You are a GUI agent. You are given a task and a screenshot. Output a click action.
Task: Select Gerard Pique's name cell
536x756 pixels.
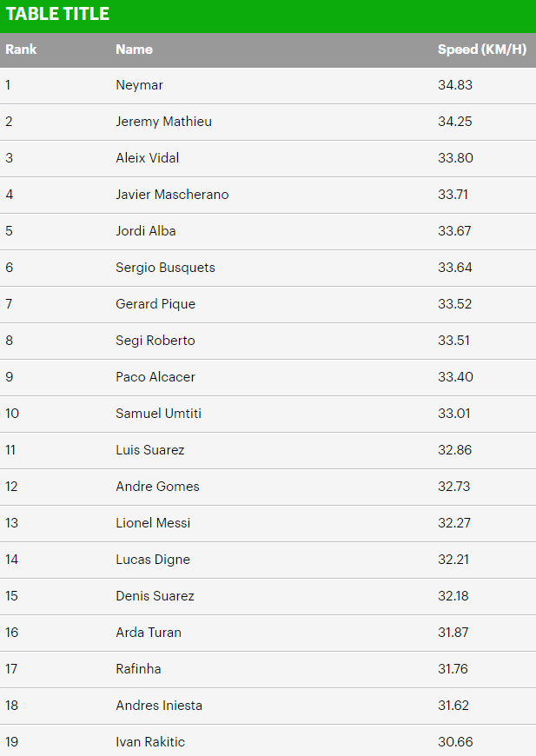pos(156,304)
